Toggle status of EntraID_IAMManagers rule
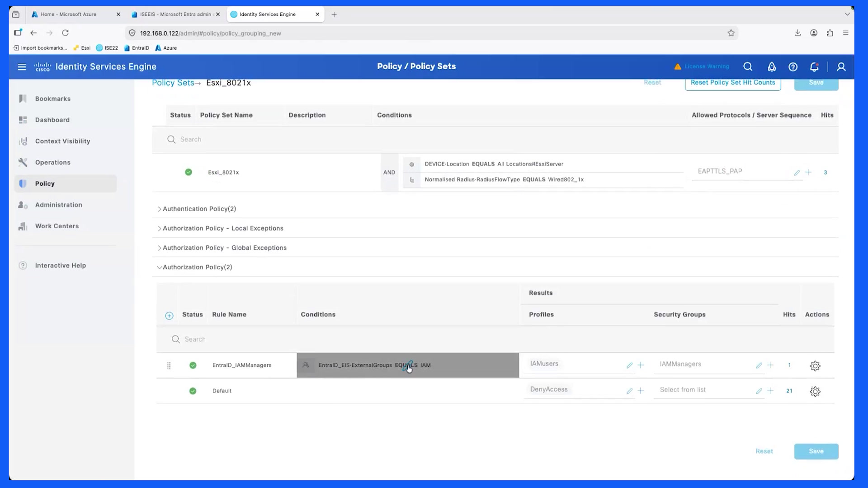The height and width of the screenshot is (488, 868). pos(193,365)
